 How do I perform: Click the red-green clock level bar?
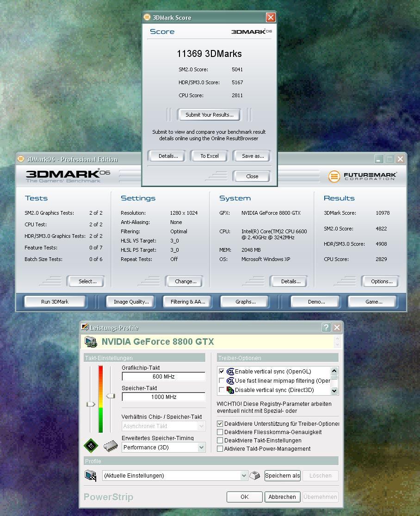click(101, 399)
